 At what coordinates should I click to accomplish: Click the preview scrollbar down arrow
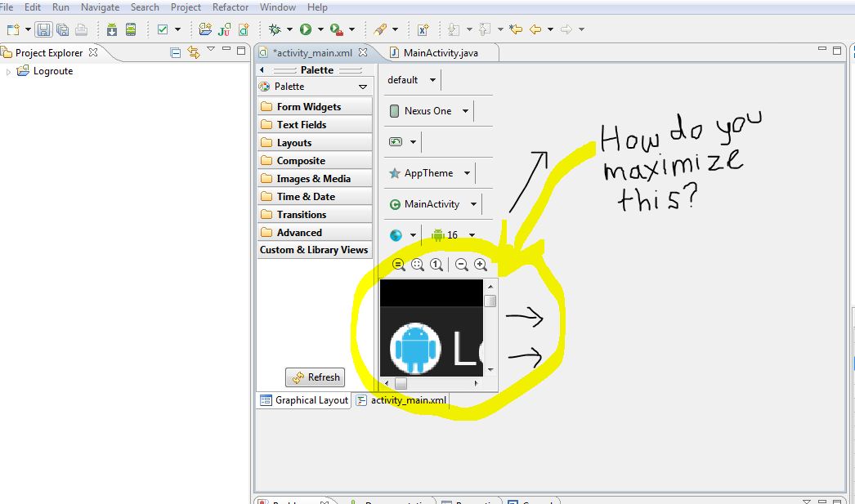pyautogui.click(x=490, y=370)
